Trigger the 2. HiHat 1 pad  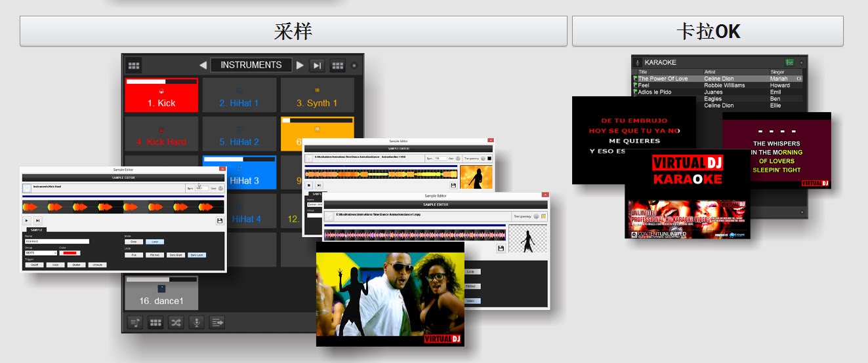coord(239,94)
